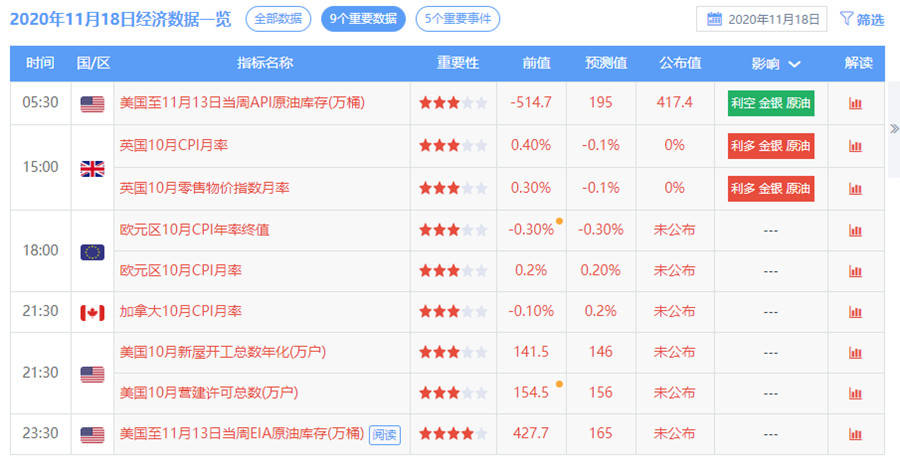The height and width of the screenshot is (470, 900).
Task: Open chart icon for EIA原油库存 row
Action: (855, 434)
